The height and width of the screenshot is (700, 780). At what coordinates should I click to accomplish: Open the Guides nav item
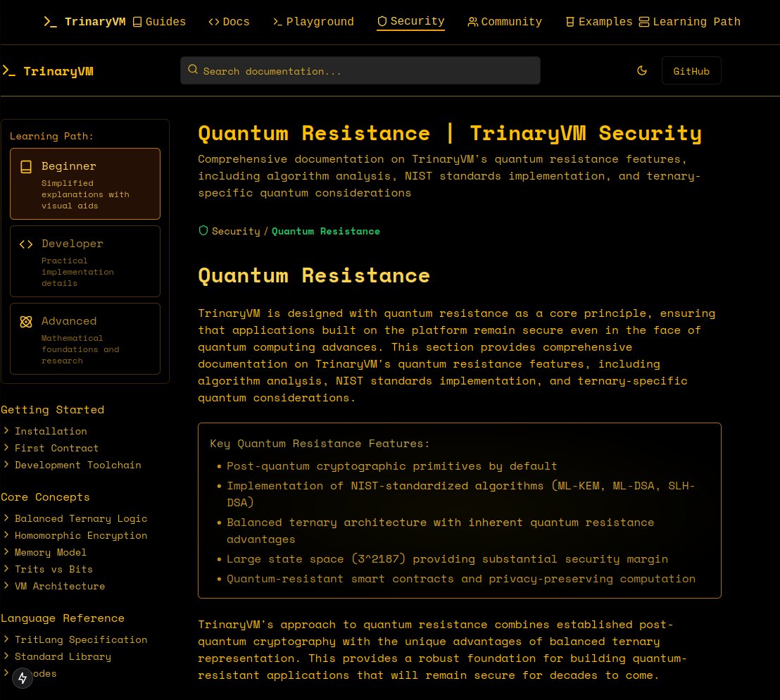point(159,22)
